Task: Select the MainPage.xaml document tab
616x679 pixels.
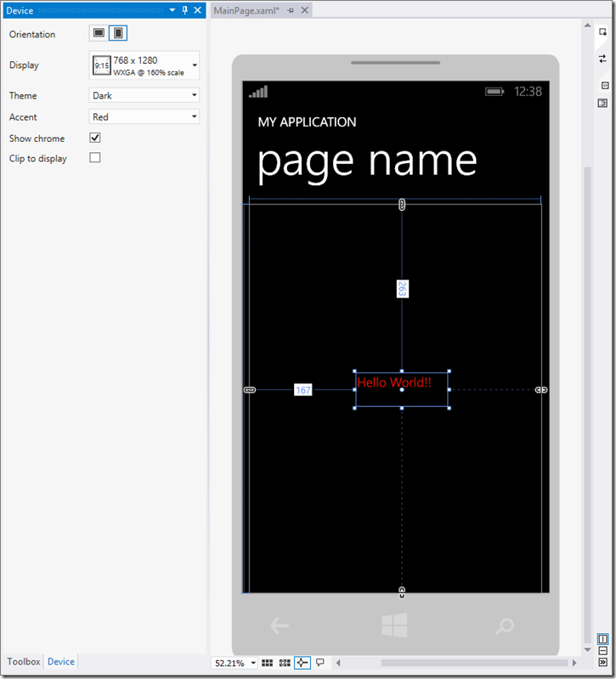Action: tap(246, 10)
